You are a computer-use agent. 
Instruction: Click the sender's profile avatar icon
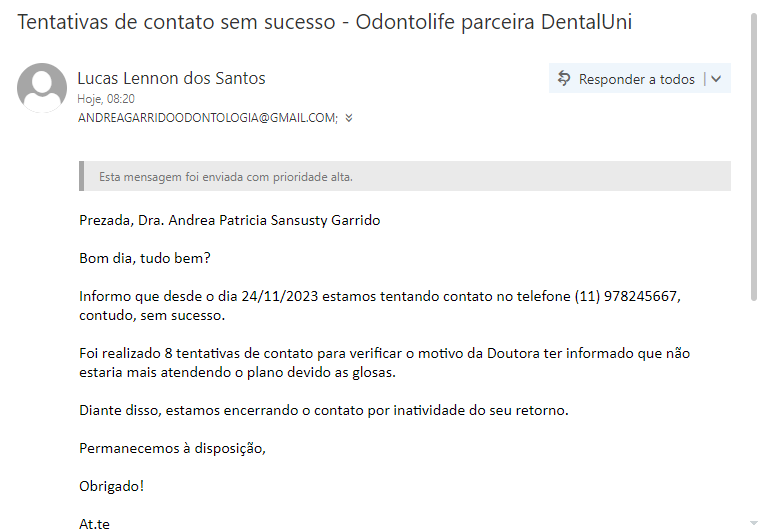pos(42,87)
